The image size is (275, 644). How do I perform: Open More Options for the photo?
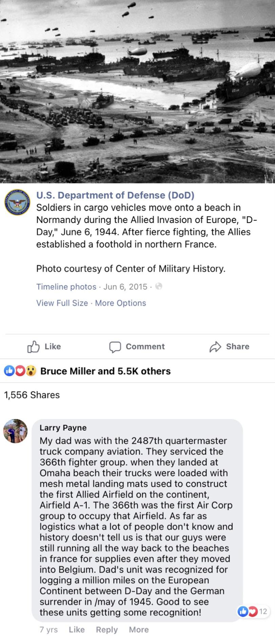pos(120,303)
